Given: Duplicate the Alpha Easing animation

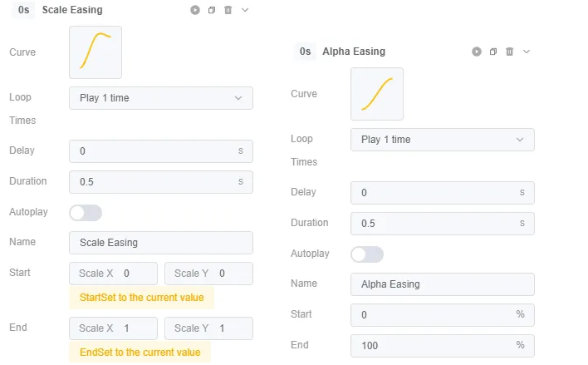Looking at the screenshot, I should pos(493,52).
